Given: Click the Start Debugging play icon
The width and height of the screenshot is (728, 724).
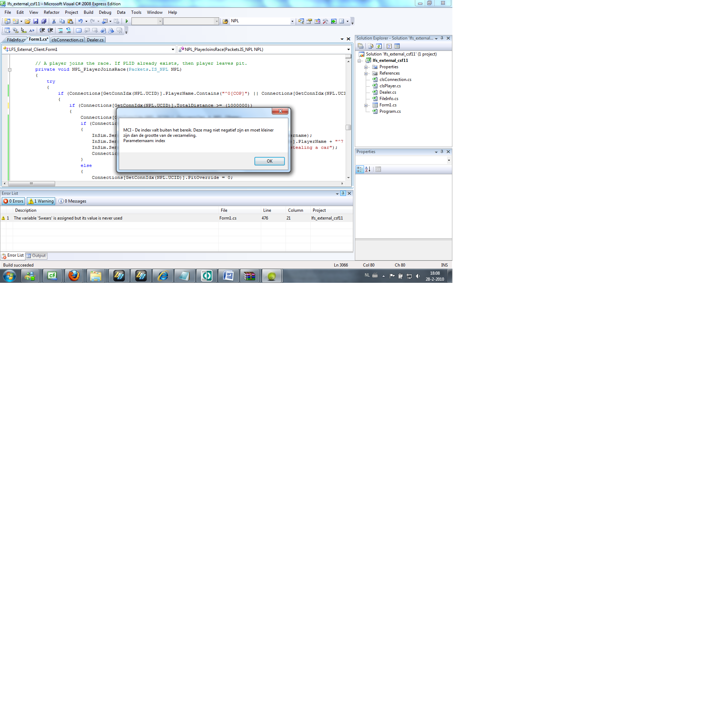Looking at the screenshot, I should tap(127, 22).
